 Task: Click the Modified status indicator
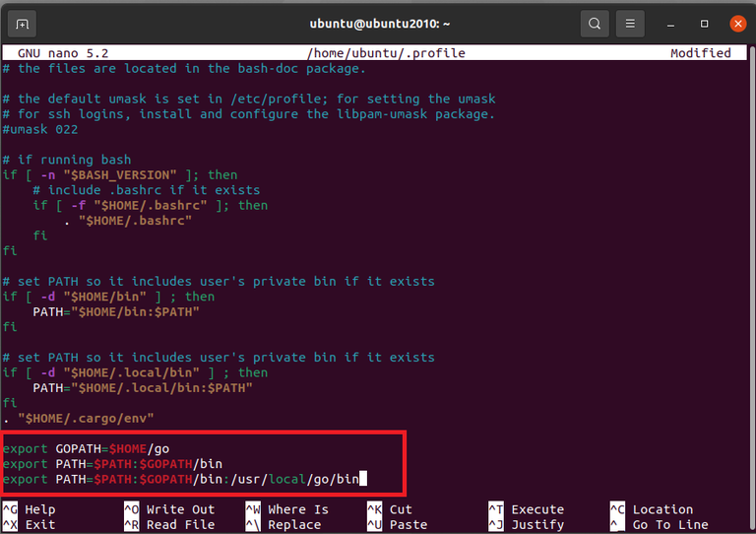[x=701, y=53]
